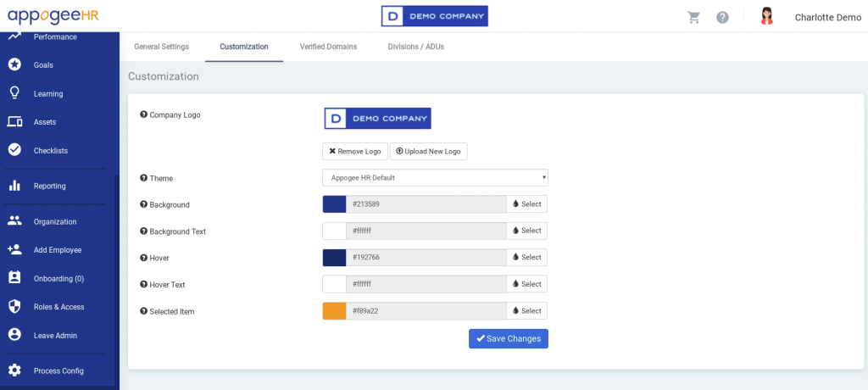Click the Background hex value field
Image resolution: width=868 pixels, height=390 pixels.
tap(426, 204)
